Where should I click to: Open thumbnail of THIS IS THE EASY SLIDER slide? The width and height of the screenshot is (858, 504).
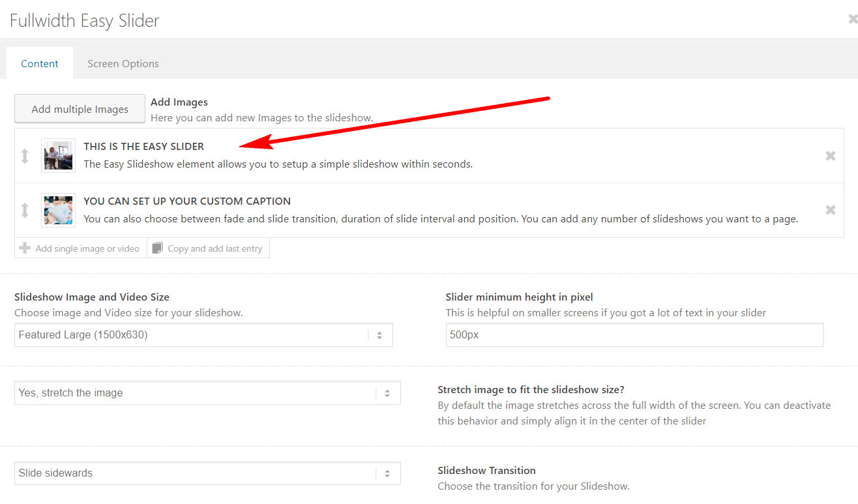pyautogui.click(x=58, y=155)
